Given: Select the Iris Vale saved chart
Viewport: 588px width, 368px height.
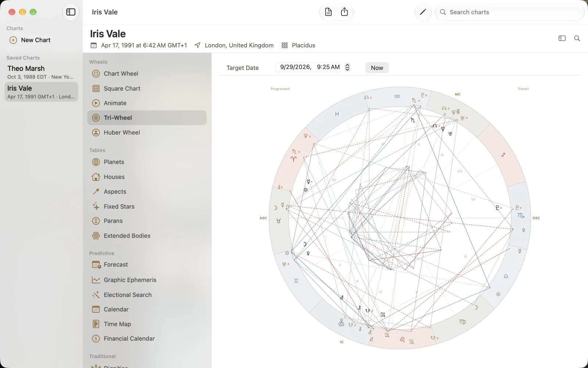Looking at the screenshot, I should 41,92.
